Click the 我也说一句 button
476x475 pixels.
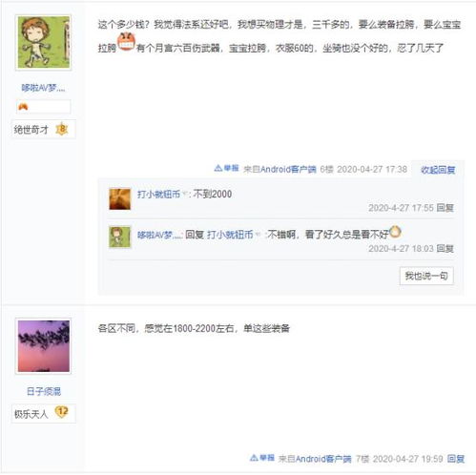pos(426,276)
